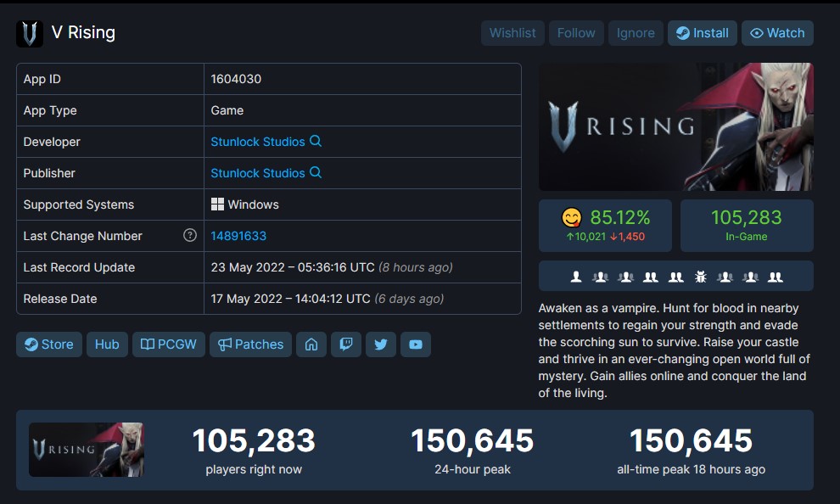Click the V Rising logo icon beside title

click(30, 33)
